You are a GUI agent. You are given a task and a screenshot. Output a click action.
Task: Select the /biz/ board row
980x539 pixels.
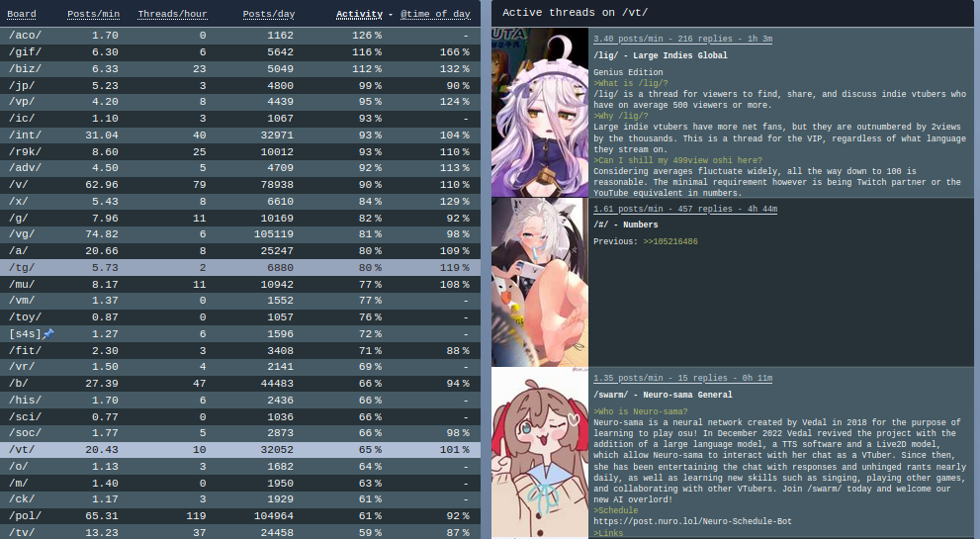240,69
